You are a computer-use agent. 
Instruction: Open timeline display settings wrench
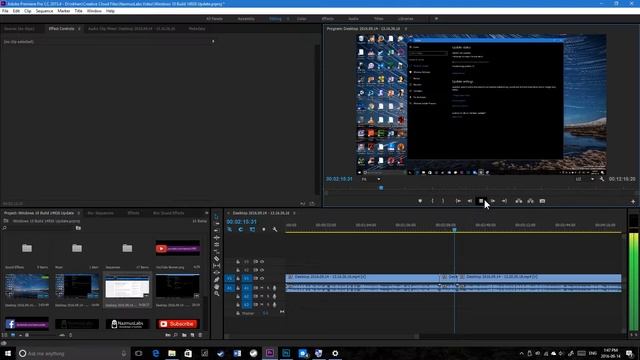click(275, 230)
